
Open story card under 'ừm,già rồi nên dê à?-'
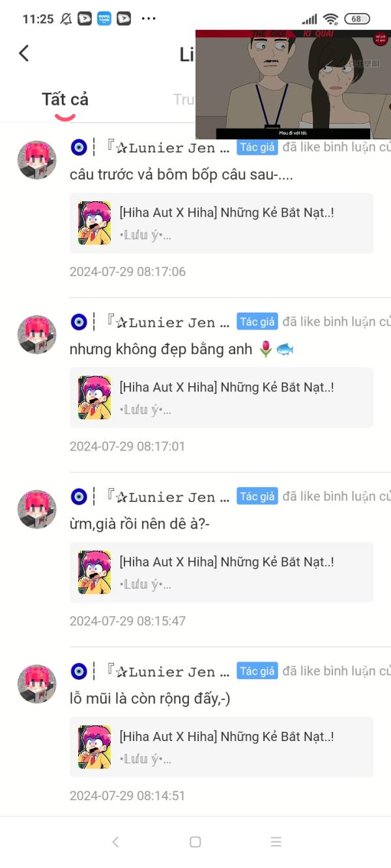pyautogui.click(x=222, y=572)
